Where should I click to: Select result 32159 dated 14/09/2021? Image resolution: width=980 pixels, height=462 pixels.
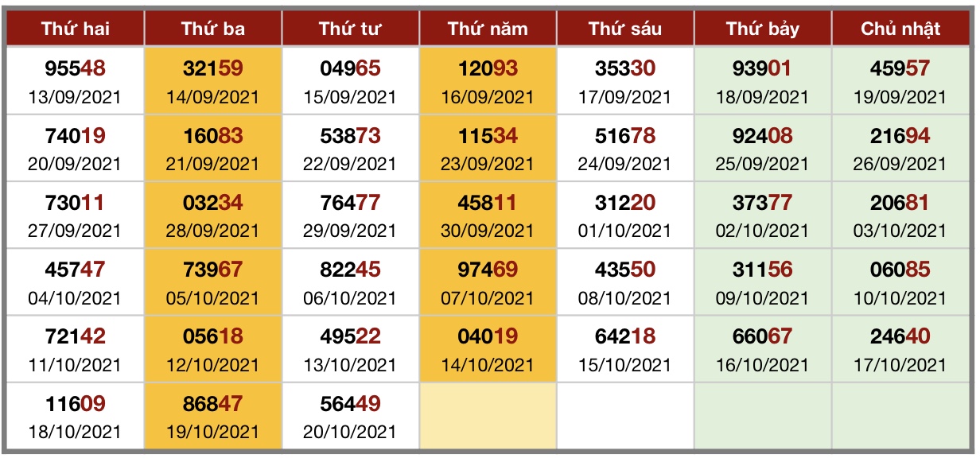[213, 81]
